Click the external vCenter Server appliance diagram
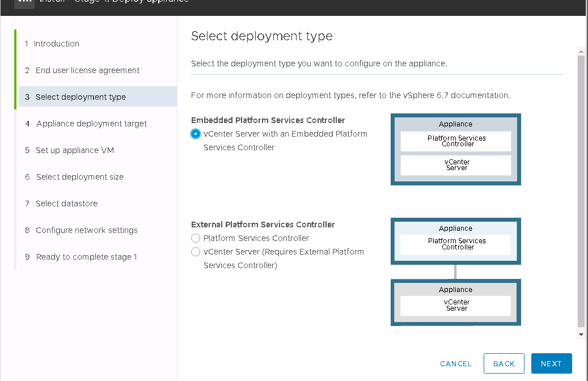This screenshot has height=381, width=588. pyautogui.click(x=455, y=302)
